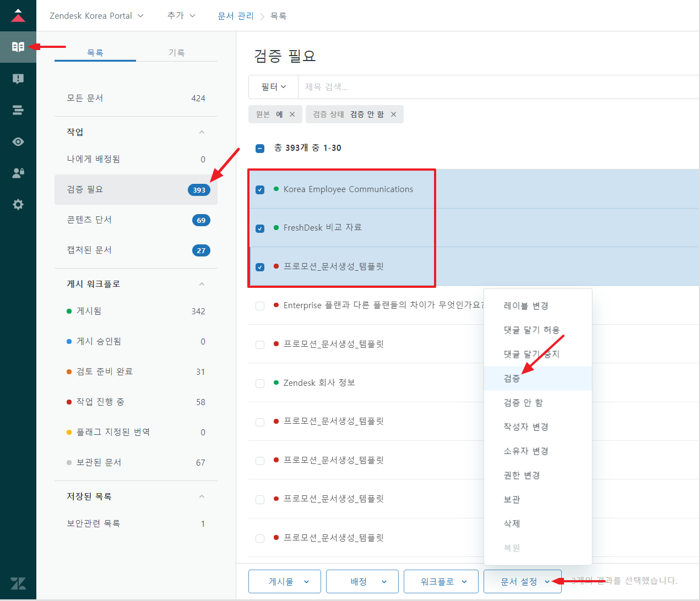Uncheck Korea Employee Communications row
This screenshot has width=700, height=601.
260,189
